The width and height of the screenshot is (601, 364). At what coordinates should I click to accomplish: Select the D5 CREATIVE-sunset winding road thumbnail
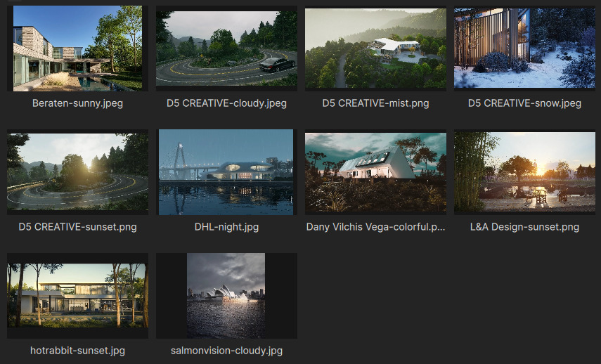(77, 171)
